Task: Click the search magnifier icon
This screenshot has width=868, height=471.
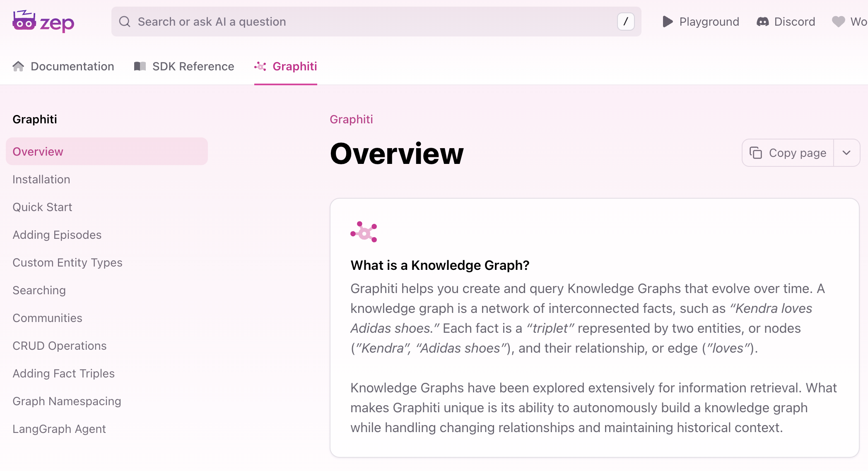Action: click(125, 22)
